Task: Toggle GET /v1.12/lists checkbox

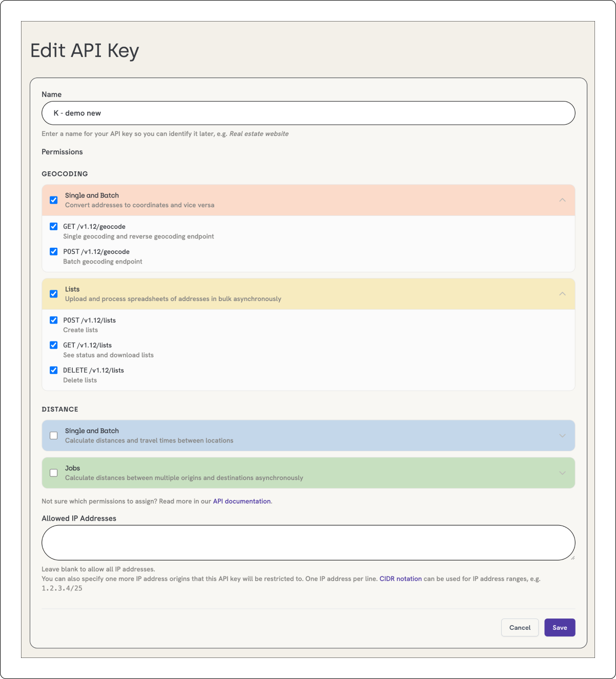Action: pyautogui.click(x=53, y=345)
